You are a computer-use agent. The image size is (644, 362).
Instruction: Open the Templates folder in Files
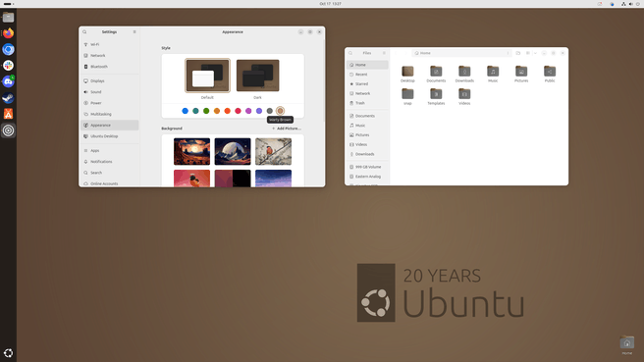436,94
